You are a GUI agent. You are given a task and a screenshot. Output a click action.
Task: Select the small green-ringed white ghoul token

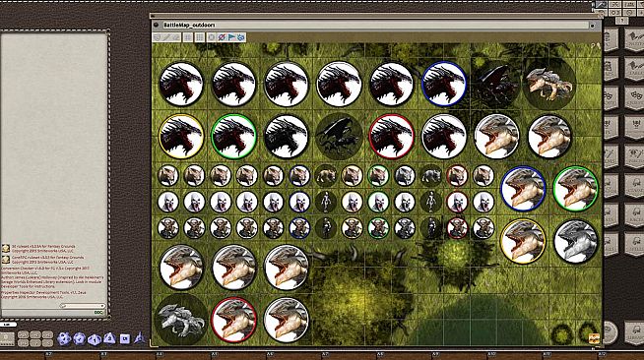378,202
